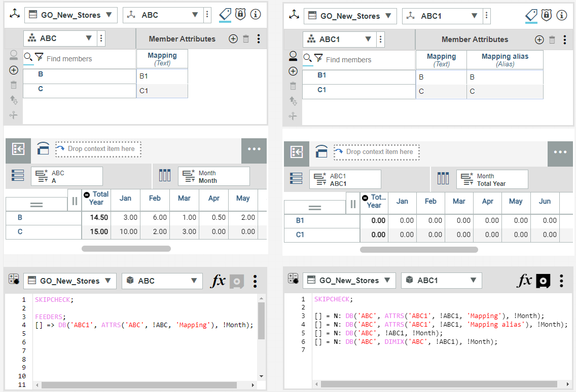Click the Month Total Year column selector tile
576x392 pixels.
(x=492, y=179)
